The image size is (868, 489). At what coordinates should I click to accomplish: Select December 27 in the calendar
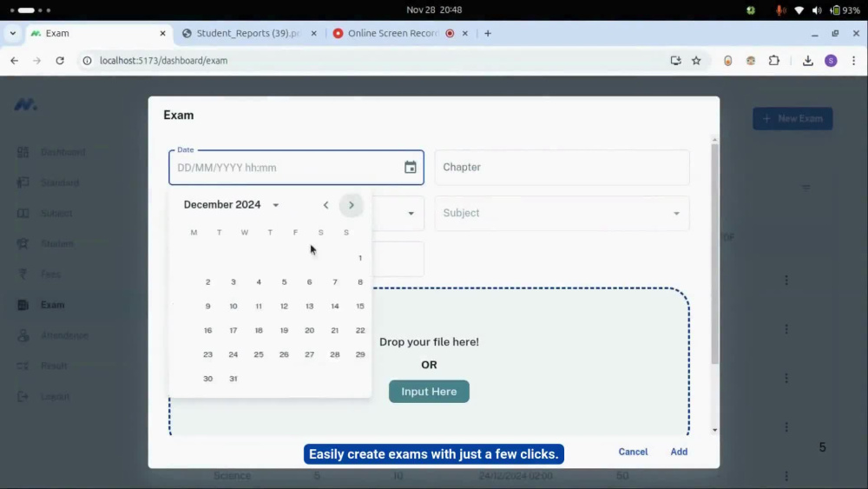coord(310,354)
